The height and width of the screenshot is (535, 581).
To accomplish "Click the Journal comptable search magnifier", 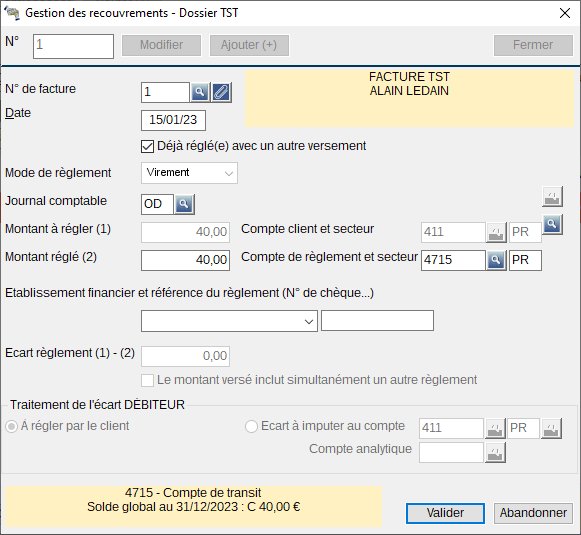I will pyautogui.click(x=184, y=204).
